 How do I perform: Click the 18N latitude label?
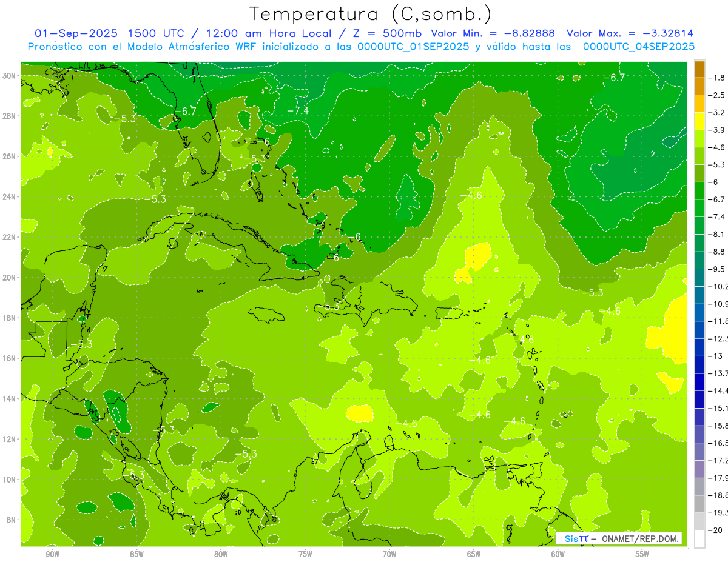pos(10,318)
